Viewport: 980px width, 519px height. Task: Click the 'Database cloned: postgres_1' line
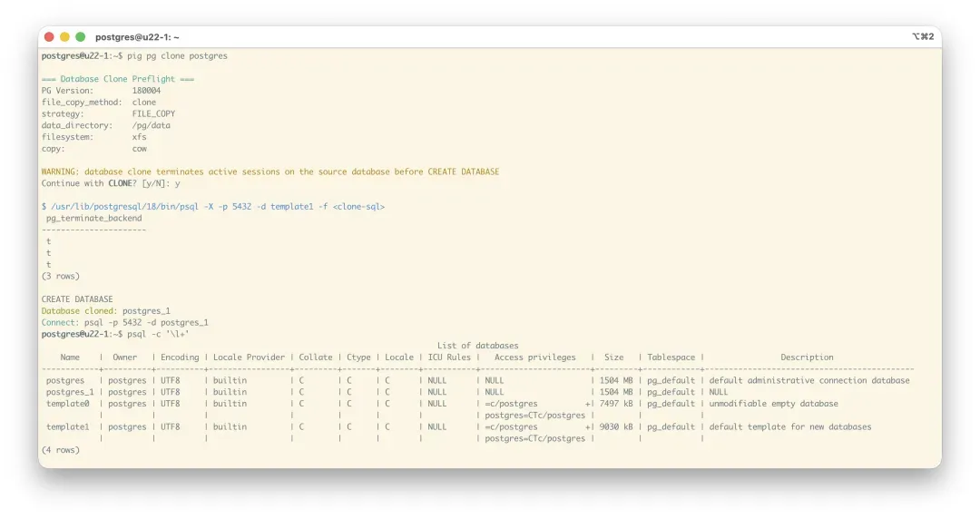coord(105,311)
